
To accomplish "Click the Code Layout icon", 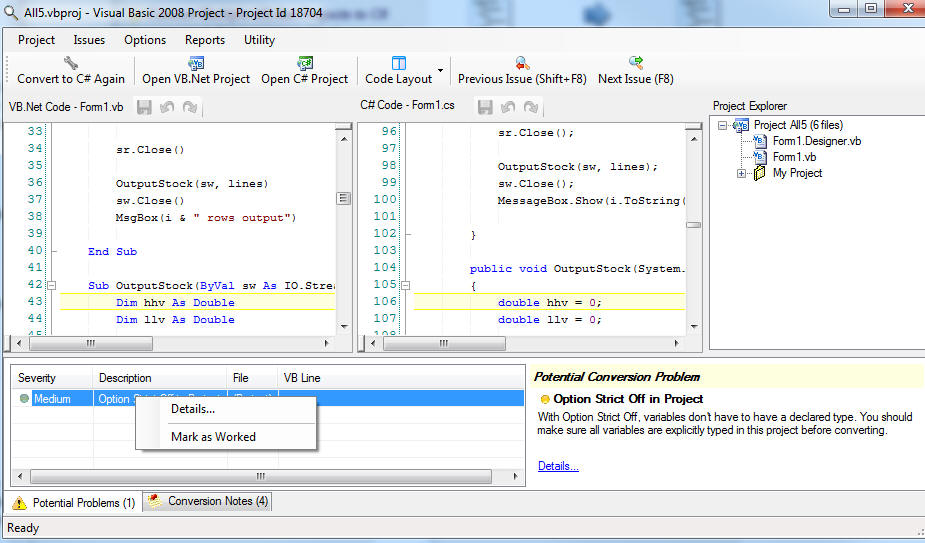I will click(399, 62).
